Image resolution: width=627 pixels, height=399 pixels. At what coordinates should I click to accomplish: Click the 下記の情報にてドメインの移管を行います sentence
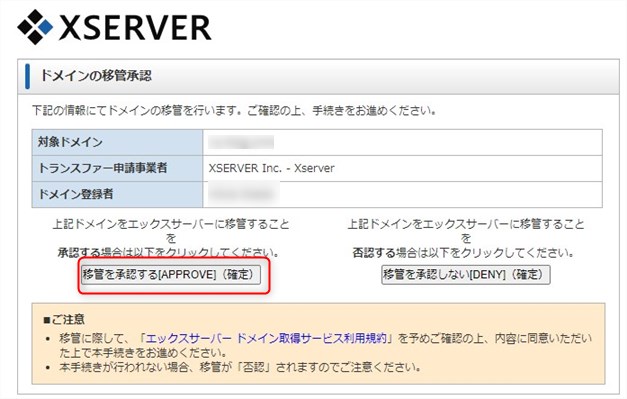[234, 110]
